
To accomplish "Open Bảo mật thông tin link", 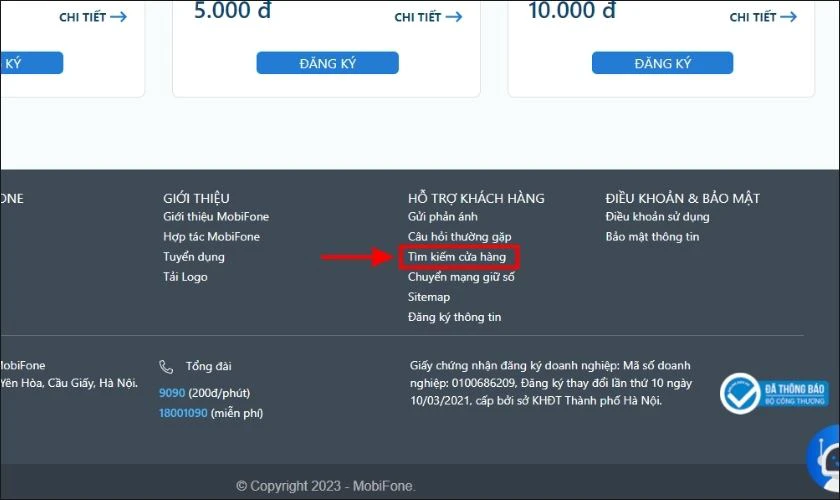I will pyautogui.click(x=652, y=236).
